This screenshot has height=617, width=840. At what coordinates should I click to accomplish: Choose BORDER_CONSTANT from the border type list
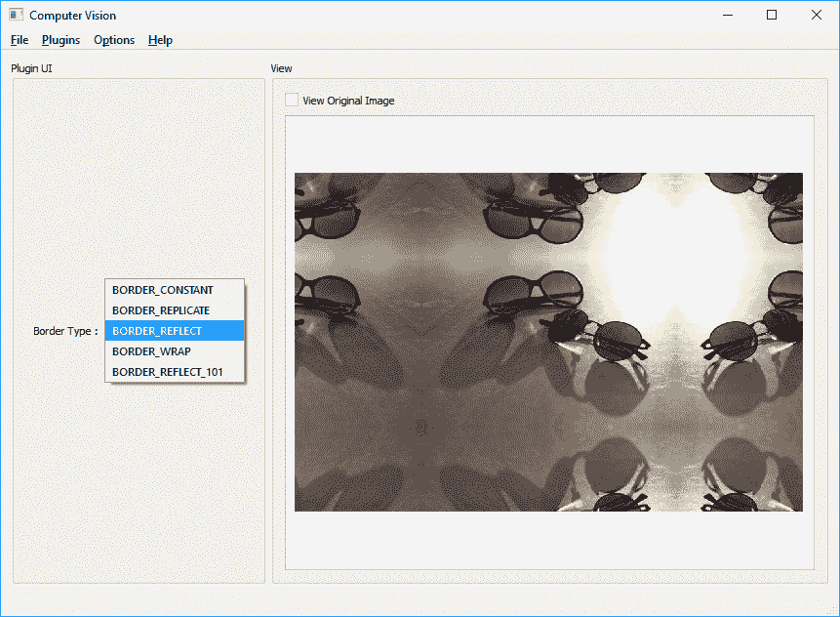point(163,290)
